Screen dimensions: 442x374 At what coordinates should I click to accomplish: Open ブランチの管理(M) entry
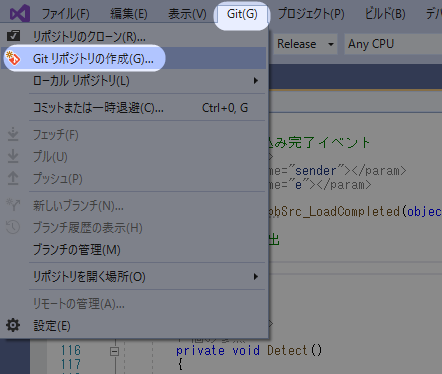click(x=133, y=249)
